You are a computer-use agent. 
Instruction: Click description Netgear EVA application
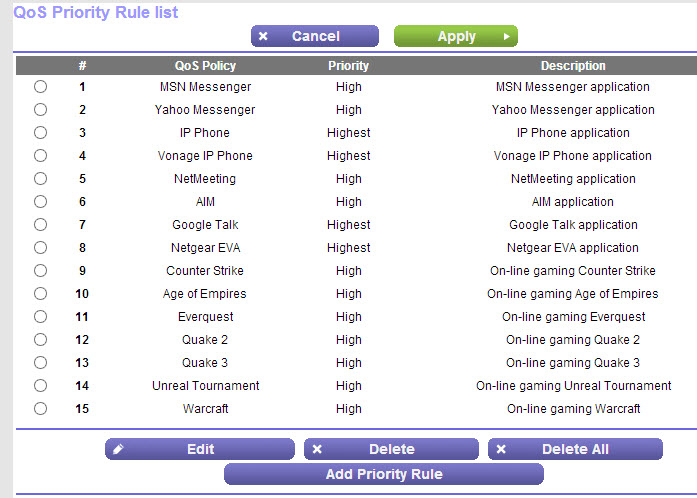click(573, 248)
